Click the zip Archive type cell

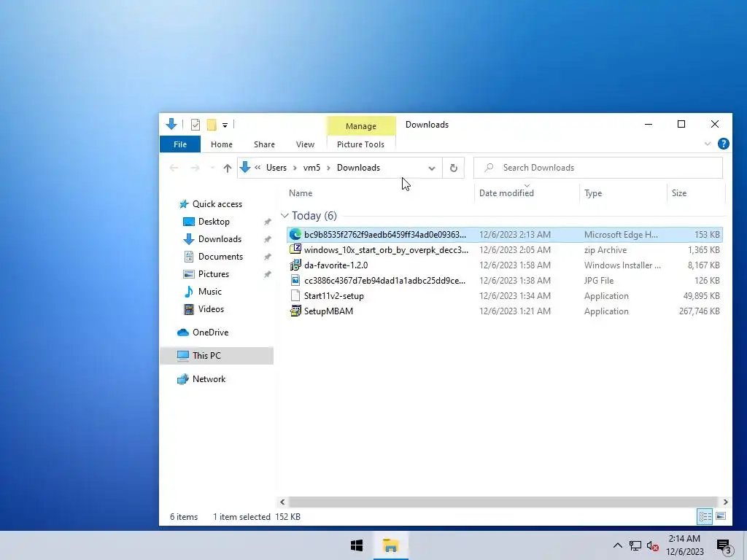(605, 249)
